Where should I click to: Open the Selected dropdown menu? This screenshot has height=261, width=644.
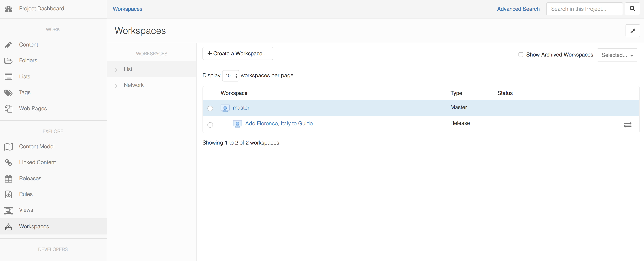point(617,55)
